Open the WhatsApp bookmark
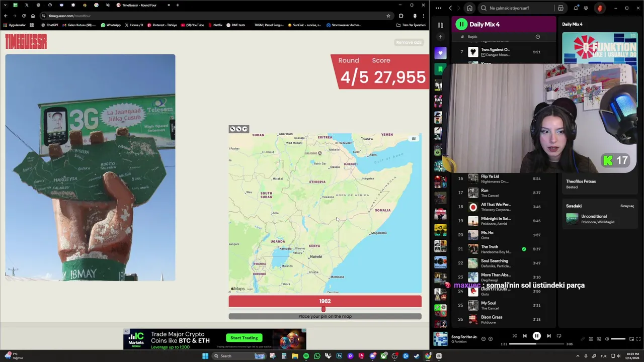644x362 pixels. click(110, 25)
